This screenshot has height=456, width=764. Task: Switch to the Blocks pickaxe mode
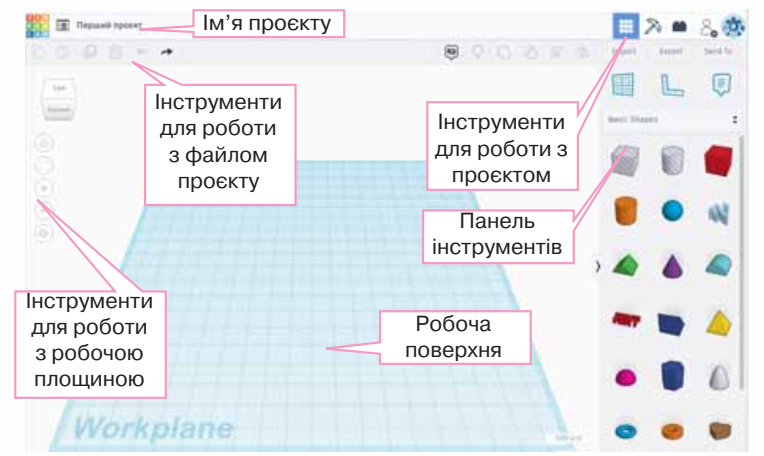click(653, 26)
